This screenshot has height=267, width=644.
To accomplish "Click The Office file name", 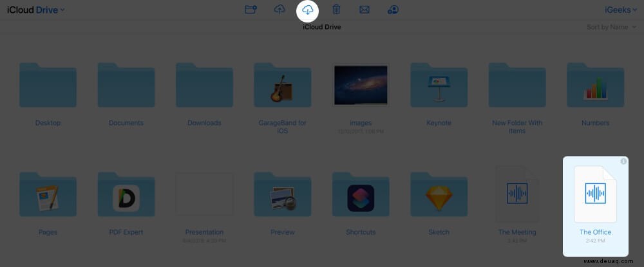I will 596,232.
